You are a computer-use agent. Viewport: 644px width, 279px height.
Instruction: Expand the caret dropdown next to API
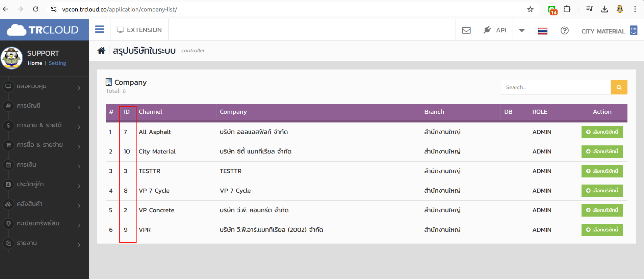[522, 30]
